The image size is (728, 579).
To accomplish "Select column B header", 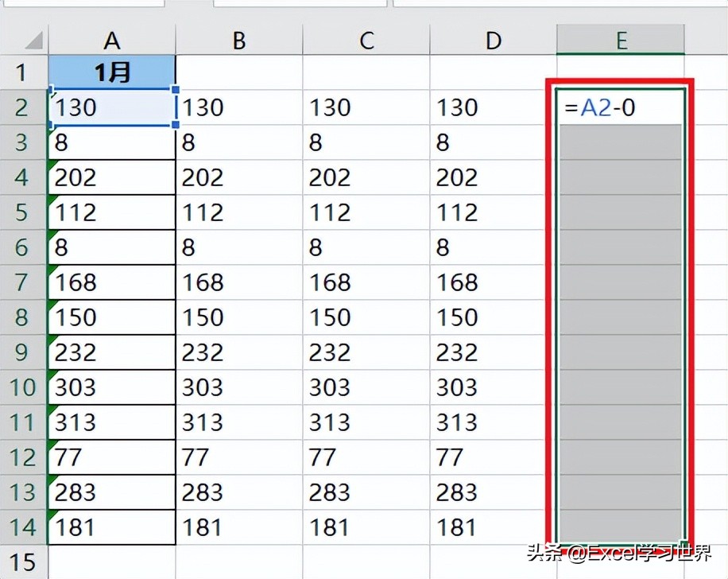I will (x=239, y=41).
